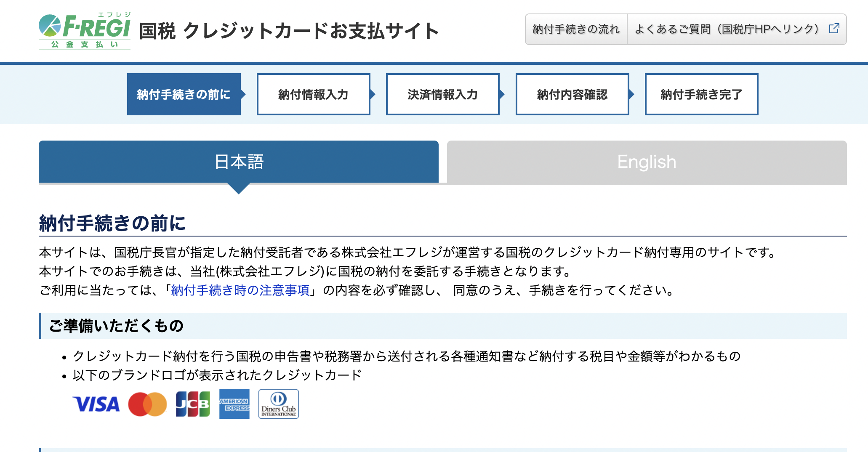This screenshot has height=452, width=868.
Task: Click the VISA card logo
Action: pyautogui.click(x=96, y=404)
